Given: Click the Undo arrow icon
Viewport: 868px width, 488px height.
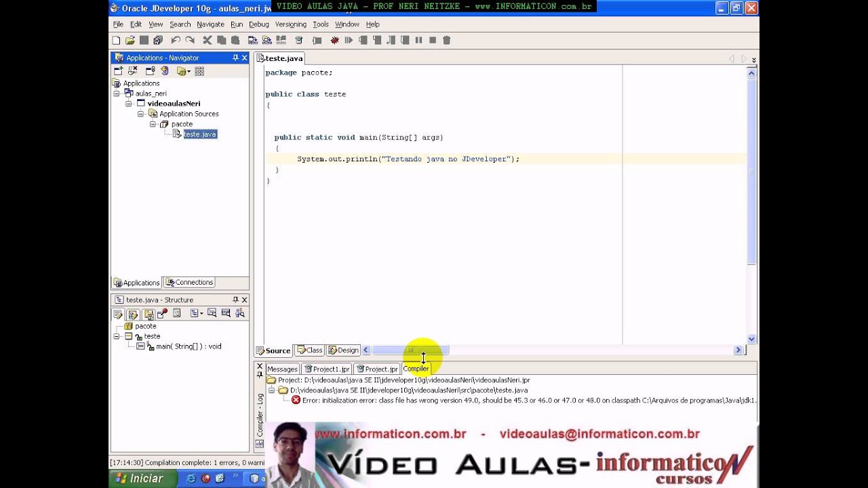Looking at the screenshot, I should pyautogui.click(x=176, y=41).
